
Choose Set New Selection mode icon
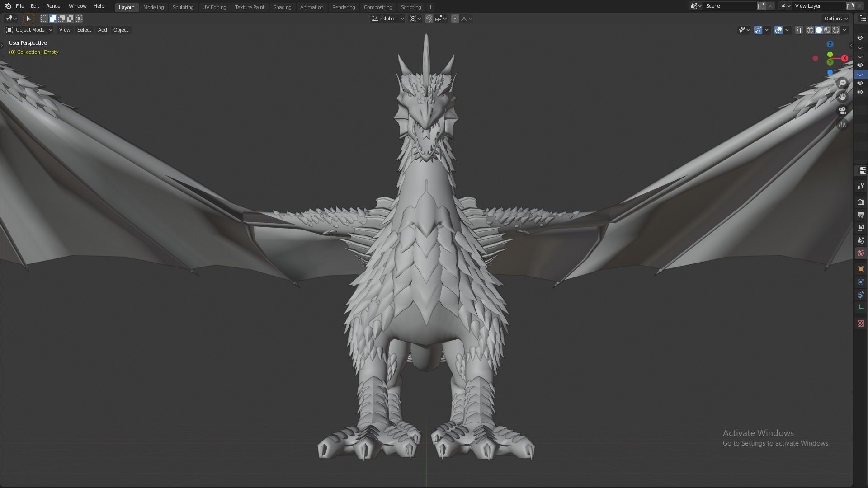coord(44,19)
